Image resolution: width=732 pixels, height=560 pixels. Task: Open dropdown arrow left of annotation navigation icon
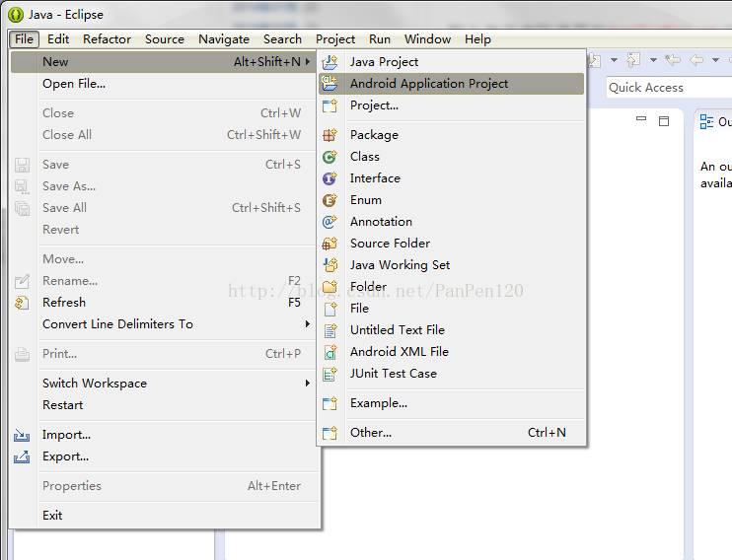[x=614, y=60]
